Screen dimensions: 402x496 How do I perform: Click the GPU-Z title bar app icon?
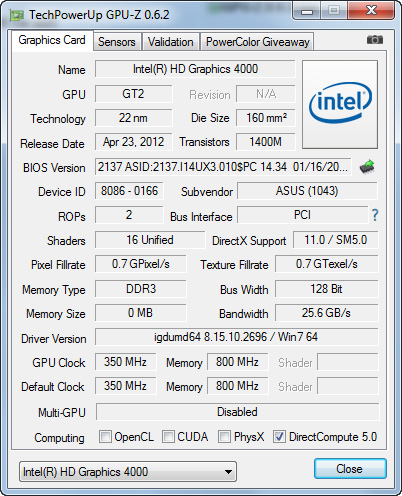(17, 15)
